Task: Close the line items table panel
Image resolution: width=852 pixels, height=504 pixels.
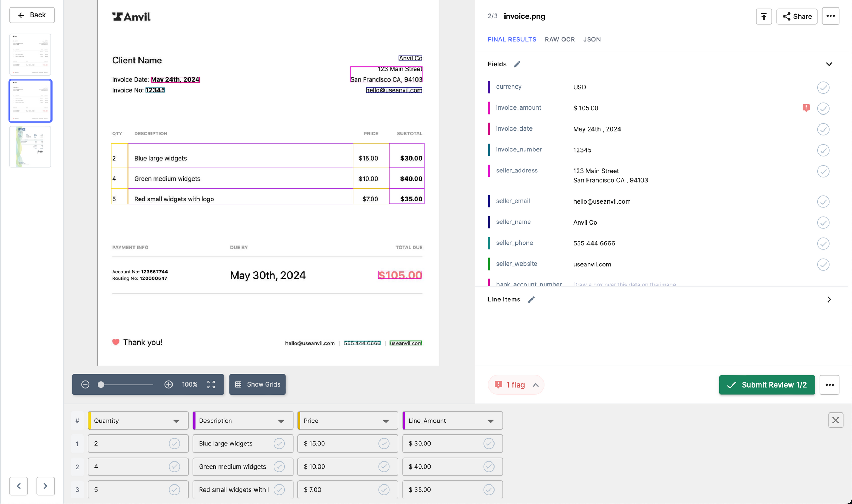Action: 835,420
